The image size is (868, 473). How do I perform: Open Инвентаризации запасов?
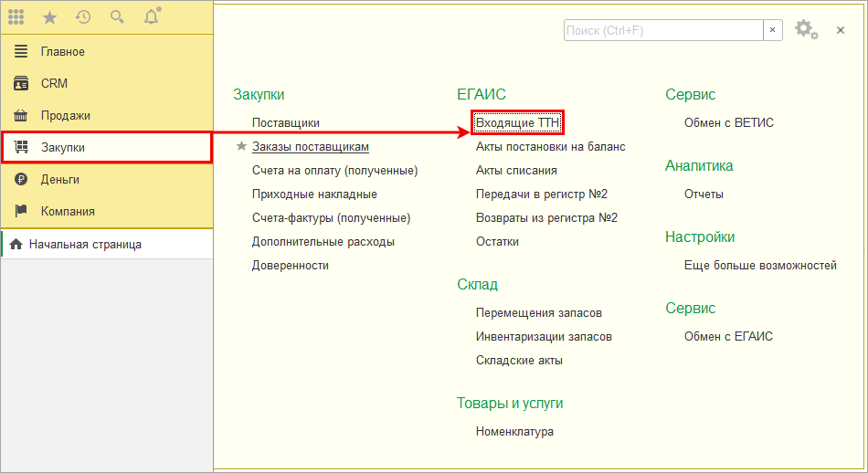pyautogui.click(x=544, y=336)
